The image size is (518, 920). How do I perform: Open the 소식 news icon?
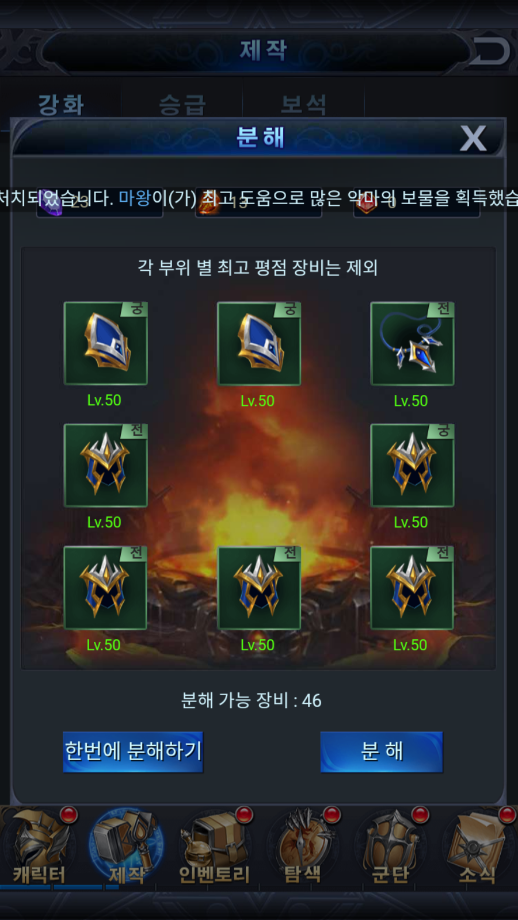click(x=476, y=845)
